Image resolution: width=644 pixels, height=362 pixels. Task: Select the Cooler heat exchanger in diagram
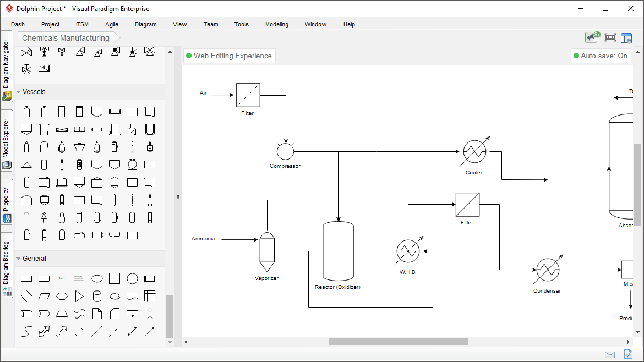(x=475, y=151)
